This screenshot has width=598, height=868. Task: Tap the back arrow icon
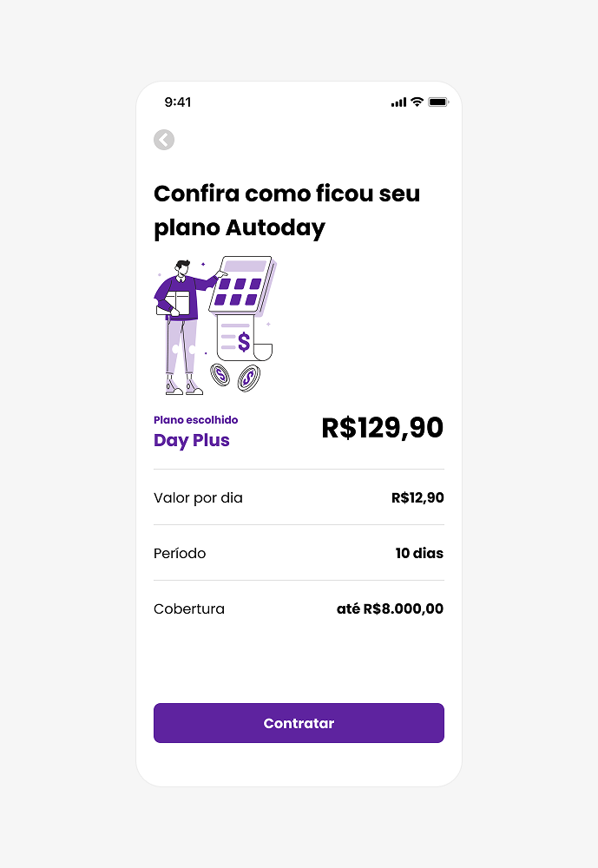point(164,140)
